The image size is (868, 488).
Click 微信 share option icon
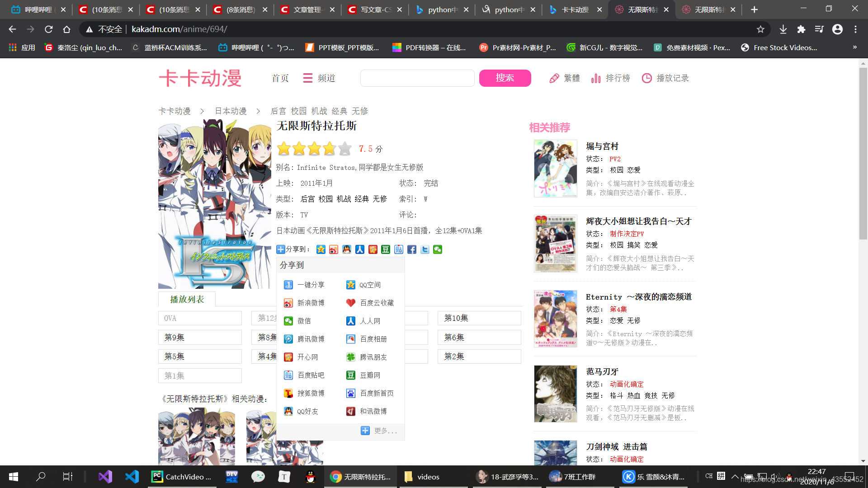click(x=288, y=321)
